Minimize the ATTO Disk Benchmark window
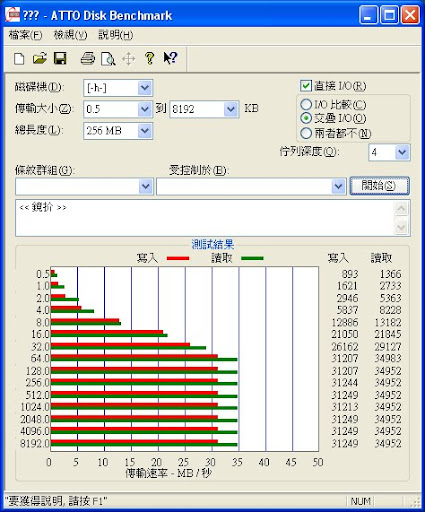425x512 pixels. tap(368, 15)
